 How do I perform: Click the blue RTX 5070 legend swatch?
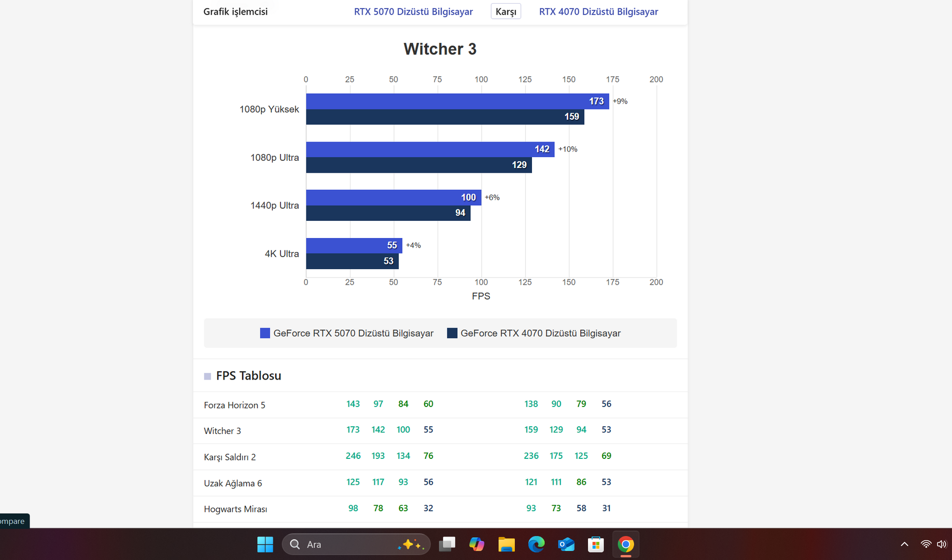tap(265, 333)
